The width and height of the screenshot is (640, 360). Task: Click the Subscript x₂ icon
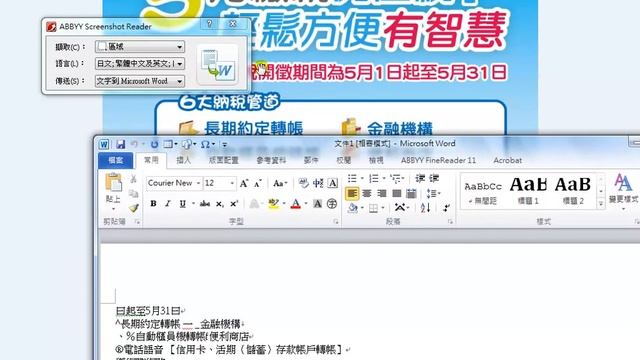tap(220, 204)
